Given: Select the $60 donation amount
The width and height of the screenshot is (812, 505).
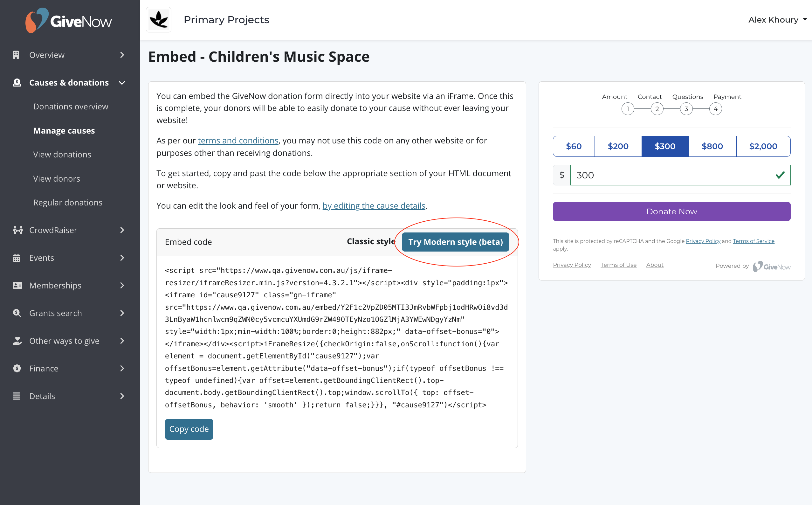Looking at the screenshot, I should click(574, 146).
